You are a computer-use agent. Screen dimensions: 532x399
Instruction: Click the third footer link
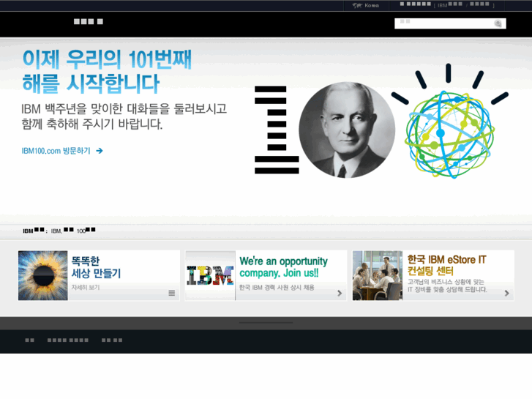click(x=112, y=340)
